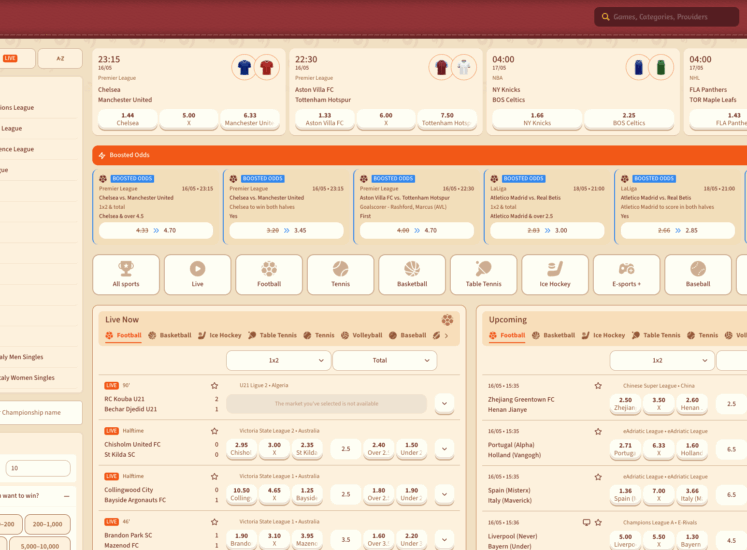
Task: Click the Boosted Odds lightning icon
Action: (x=102, y=155)
